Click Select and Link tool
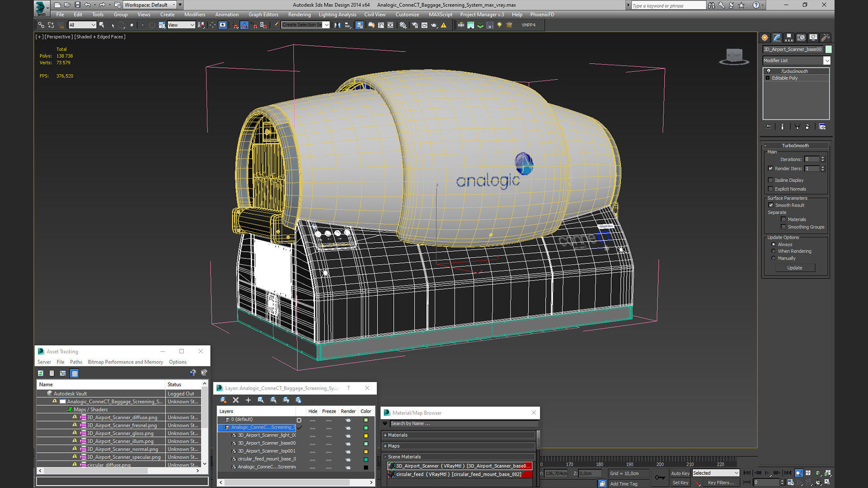This screenshot has width=868, height=488. coord(41,25)
